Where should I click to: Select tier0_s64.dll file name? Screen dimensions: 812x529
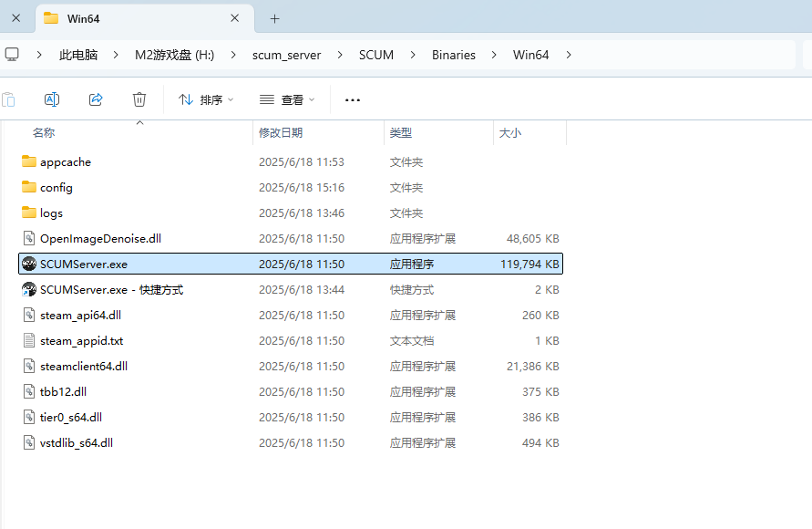tap(71, 418)
